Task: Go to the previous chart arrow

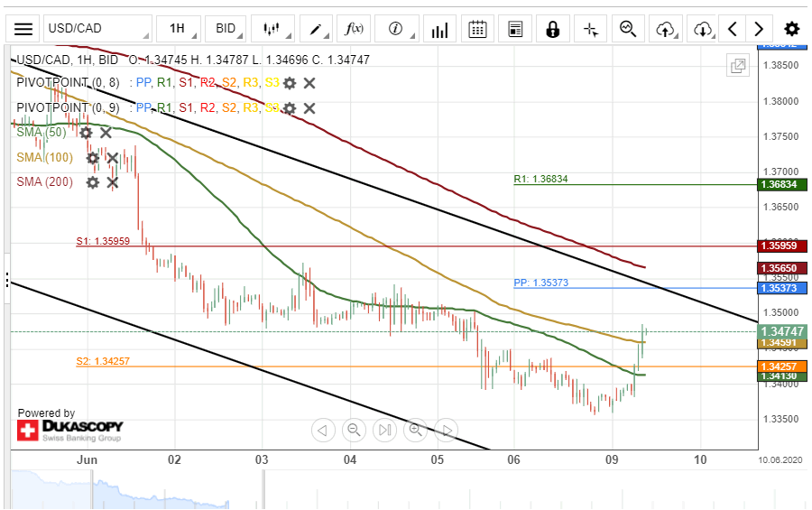Action: tap(733, 29)
